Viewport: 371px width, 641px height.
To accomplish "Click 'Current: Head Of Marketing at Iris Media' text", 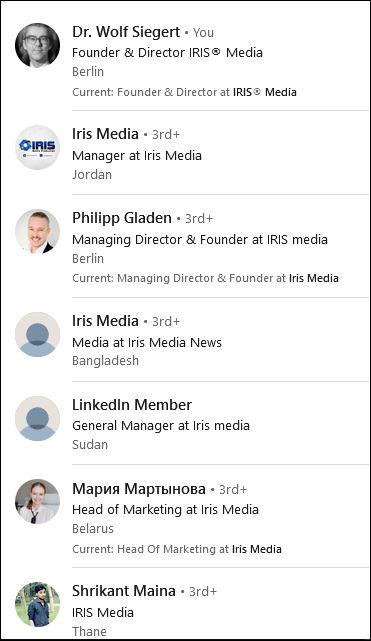I will (x=177, y=549).
